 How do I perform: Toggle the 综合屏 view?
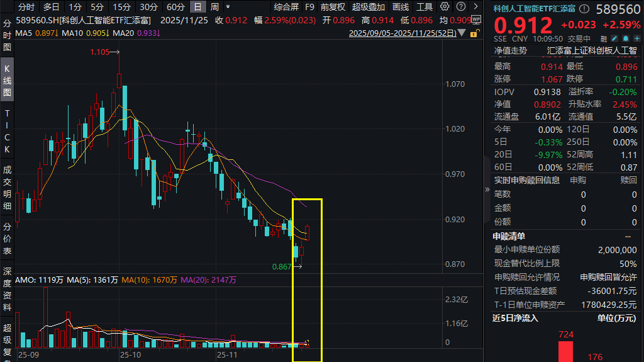tap(286, 7)
